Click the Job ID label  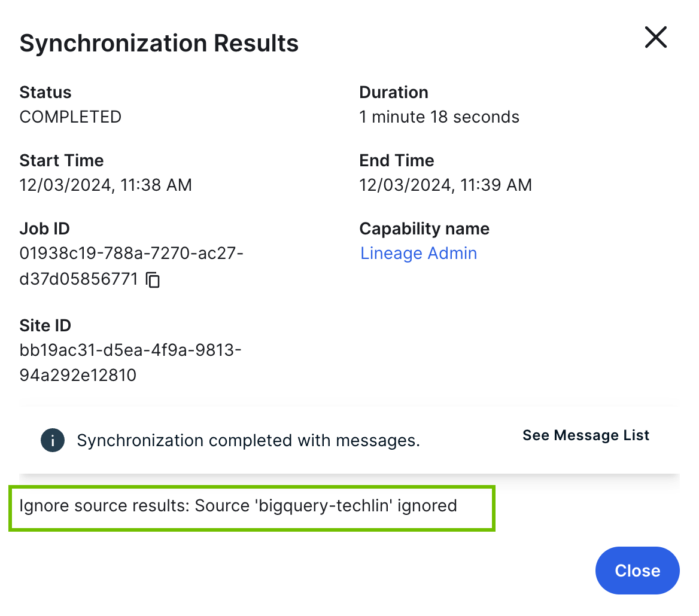[x=44, y=228]
